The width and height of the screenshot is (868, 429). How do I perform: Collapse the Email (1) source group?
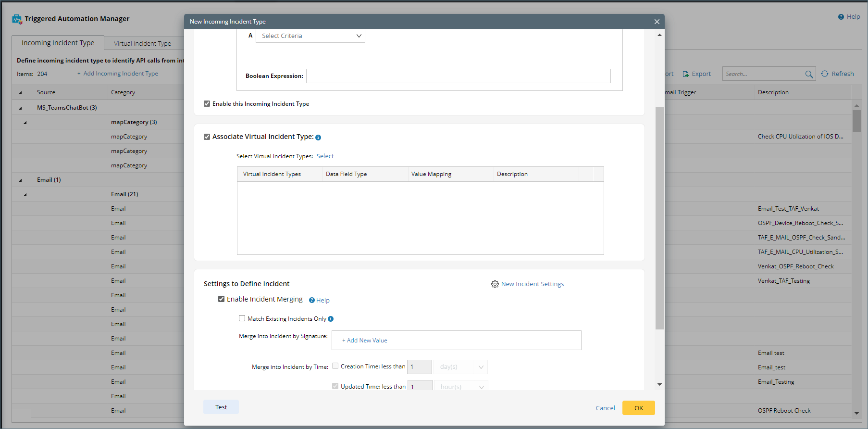pyautogui.click(x=20, y=180)
